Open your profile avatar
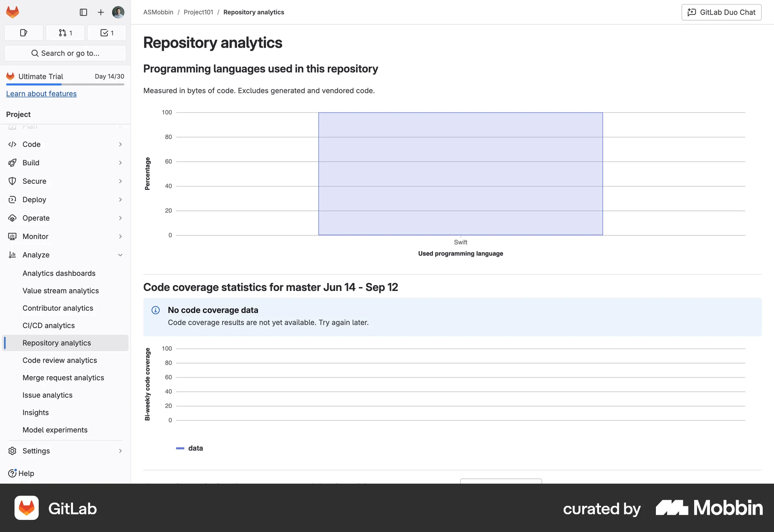This screenshot has height=532, width=774. point(118,12)
